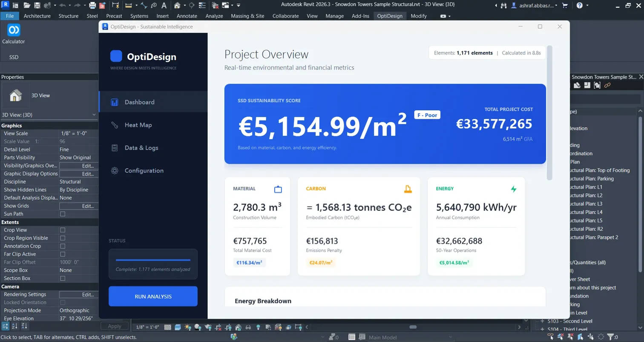Click the Print icon in quick access toolbar
This screenshot has height=342, width=644.
pyautogui.click(x=92, y=6)
